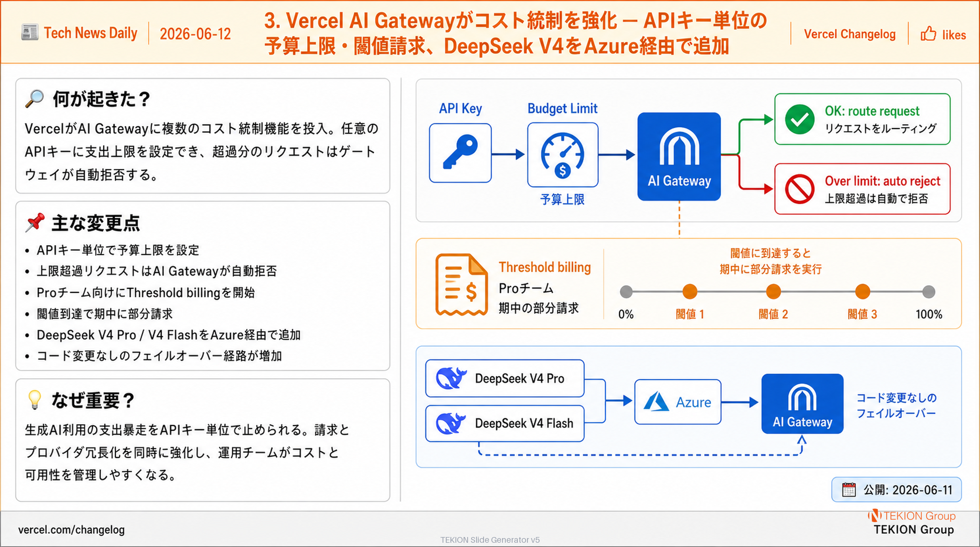The height and width of the screenshot is (547, 980).
Task: Open the vercel.com/changelog link
Action: [x=72, y=530]
